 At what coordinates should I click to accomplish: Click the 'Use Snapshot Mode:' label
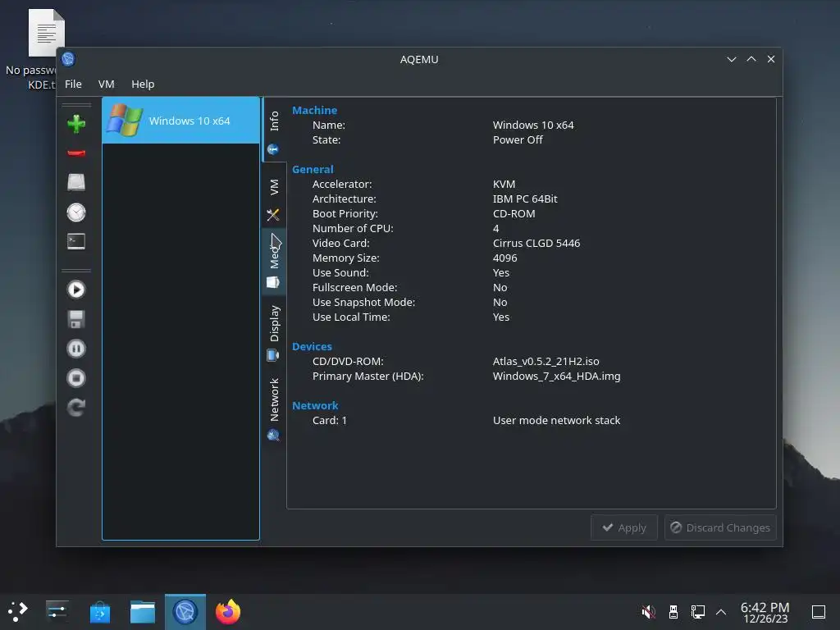tap(363, 302)
